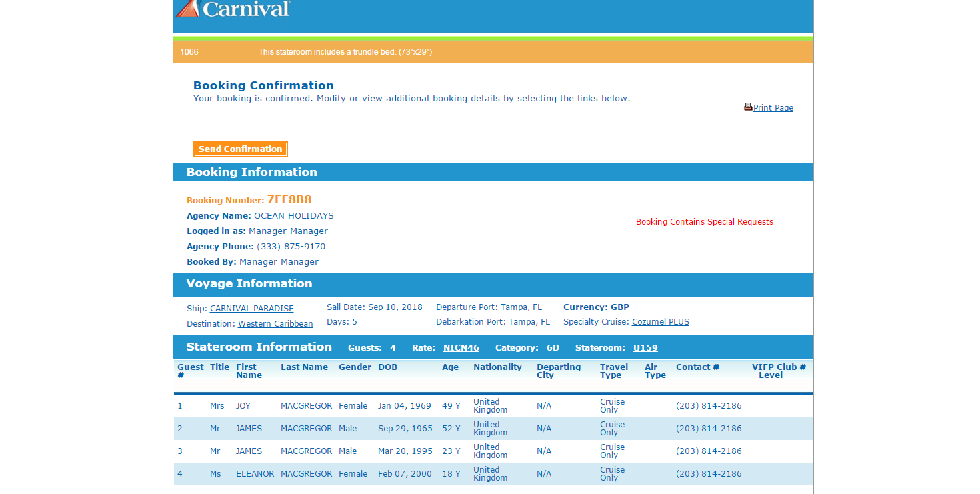Click the Departing City column header
Viewport: 980px width, 494px height.
559,371
